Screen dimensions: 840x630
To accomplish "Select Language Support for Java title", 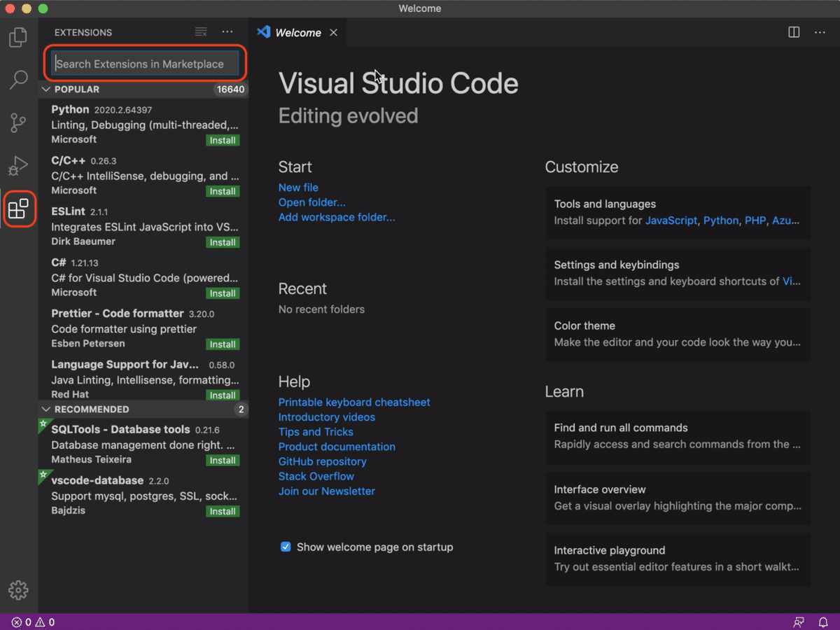I will [x=125, y=365].
